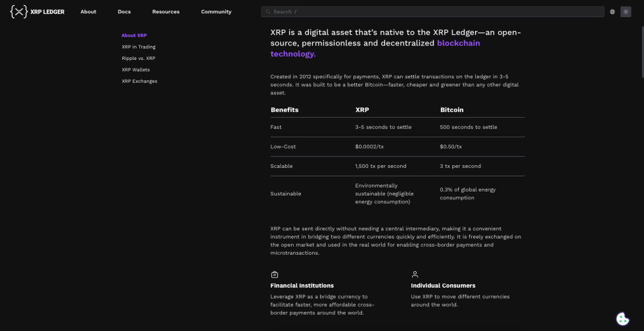Expand the Resources menu

[x=166, y=12]
